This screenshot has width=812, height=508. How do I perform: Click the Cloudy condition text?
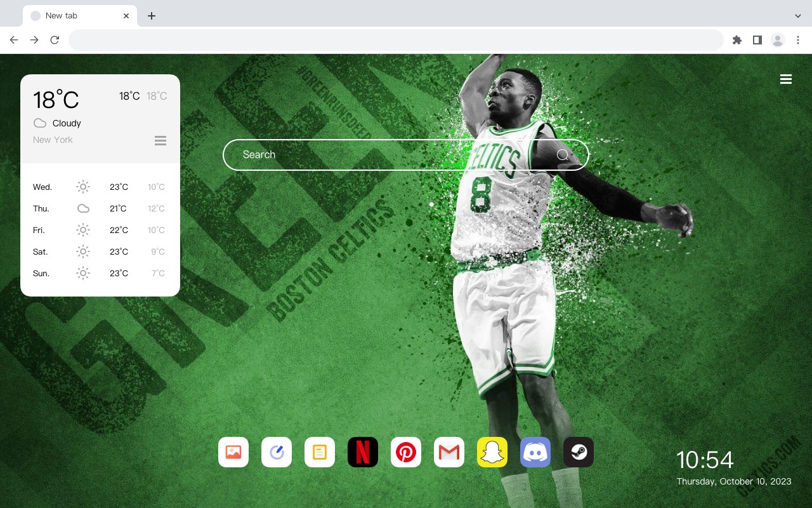67,123
